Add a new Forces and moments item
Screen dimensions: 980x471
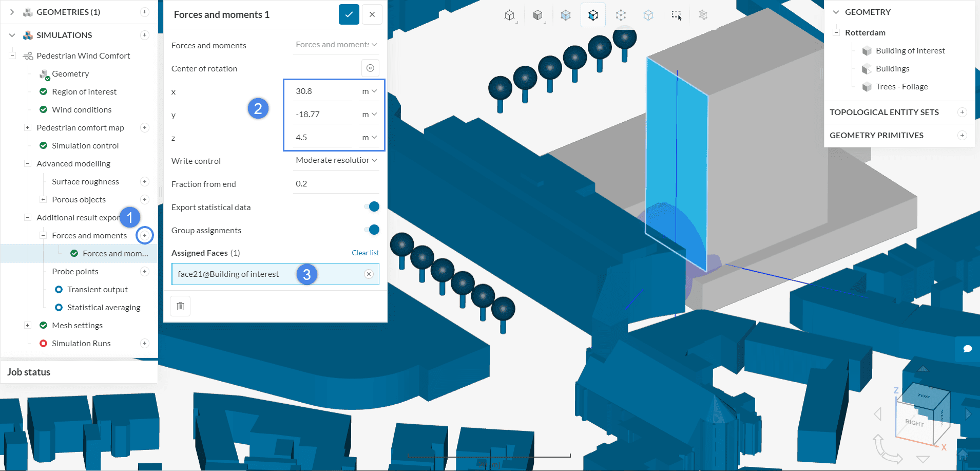[145, 235]
